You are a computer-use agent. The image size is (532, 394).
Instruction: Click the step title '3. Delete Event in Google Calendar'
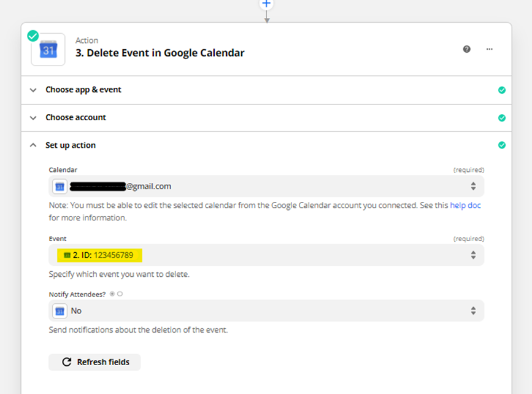coord(160,53)
